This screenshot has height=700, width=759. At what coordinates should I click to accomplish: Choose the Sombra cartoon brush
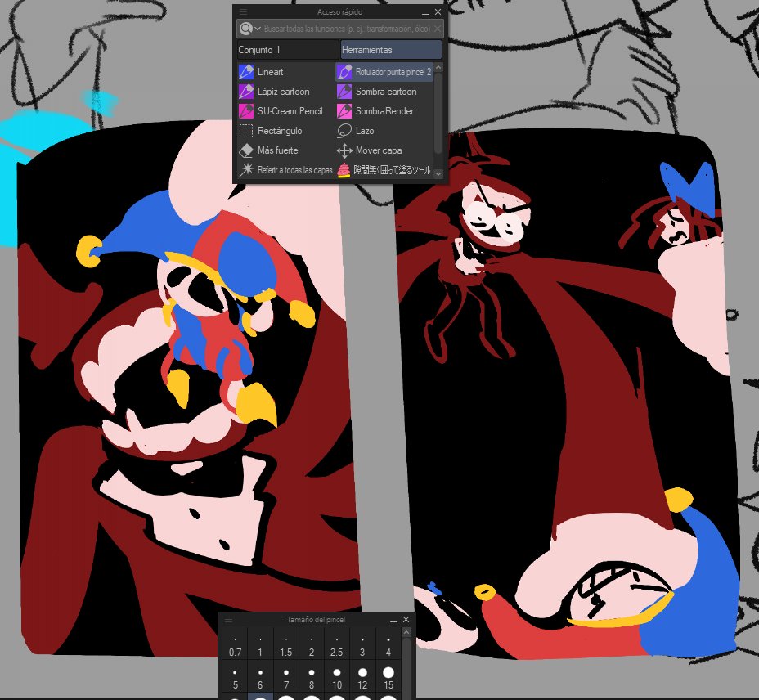tap(384, 92)
